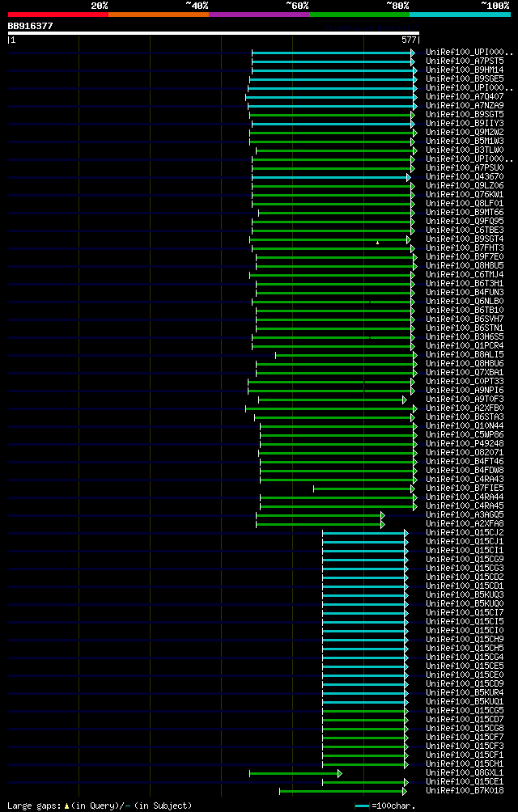Image resolution: width=518 pixels, height=812 pixels.
Task: Click the short green bar for UniRef100_Q8GXL1
Action: (295, 773)
